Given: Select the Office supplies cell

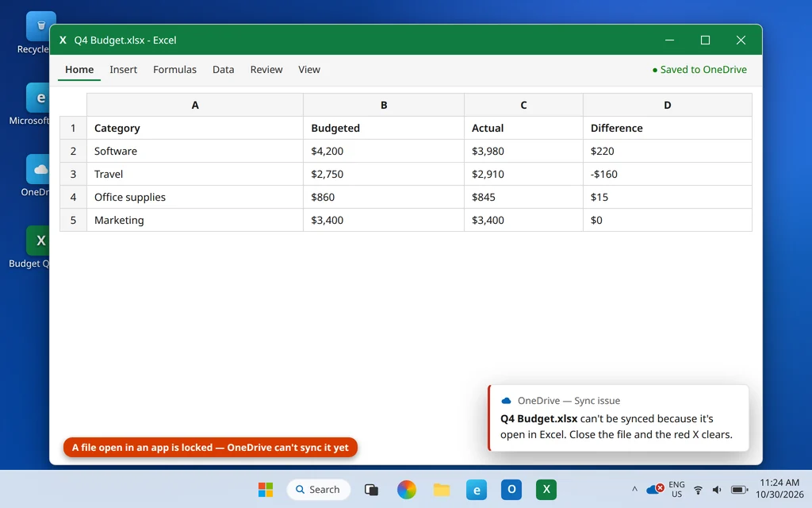Looking at the screenshot, I should click(x=195, y=197).
